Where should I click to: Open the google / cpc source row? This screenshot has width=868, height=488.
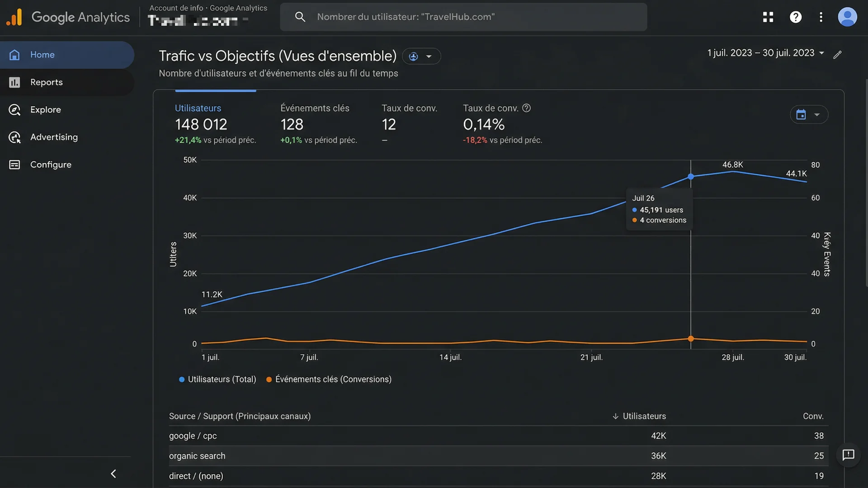tap(193, 436)
